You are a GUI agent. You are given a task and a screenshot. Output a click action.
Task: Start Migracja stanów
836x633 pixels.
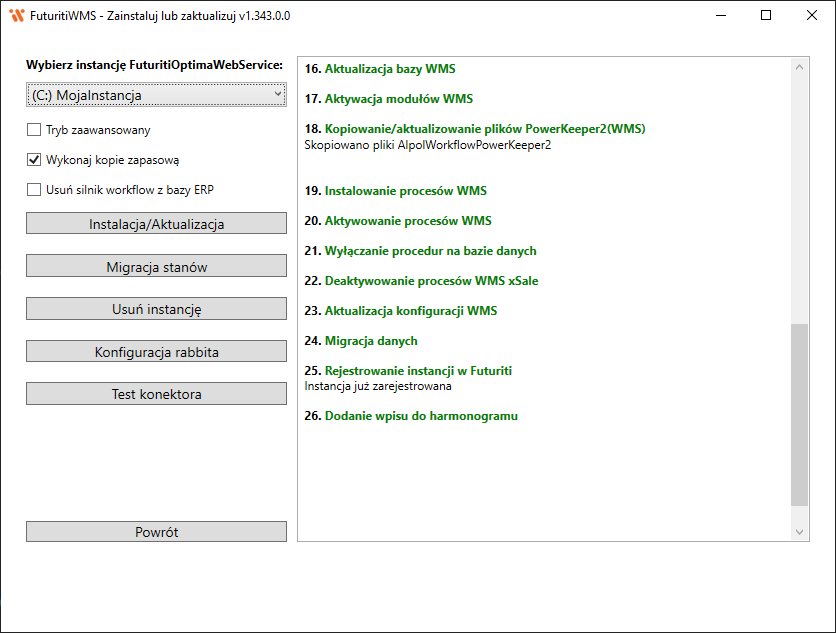[x=156, y=267]
